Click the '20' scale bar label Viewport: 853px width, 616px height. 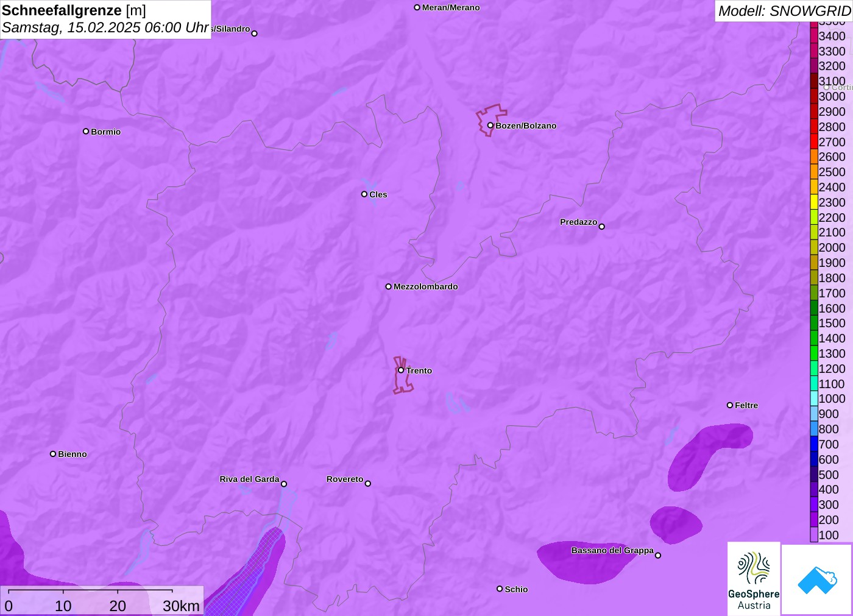(x=118, y=606)
